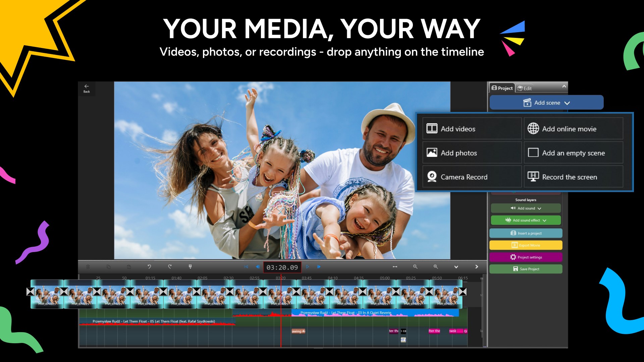Screen dimensions: 644x362
Task: Choose Add videos from the menu
Action: [x=472, y=129]
